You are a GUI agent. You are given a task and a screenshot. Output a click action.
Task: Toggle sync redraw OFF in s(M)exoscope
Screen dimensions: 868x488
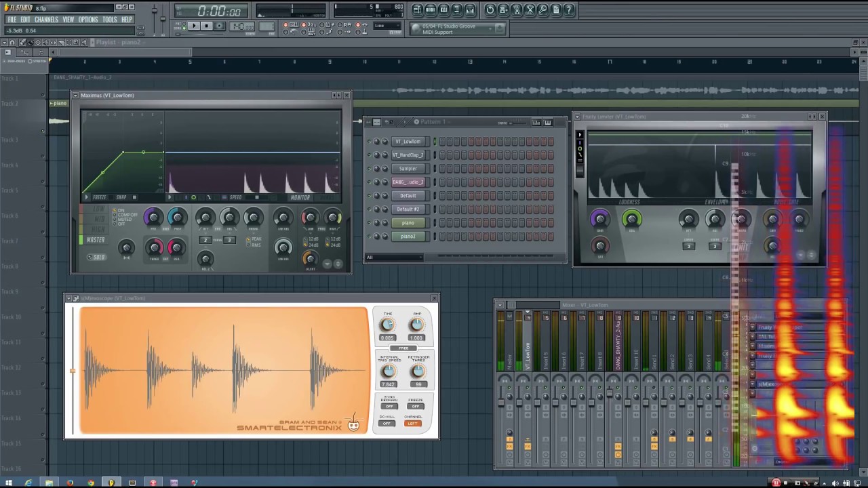pyautogui.click(x=389, y=407)
